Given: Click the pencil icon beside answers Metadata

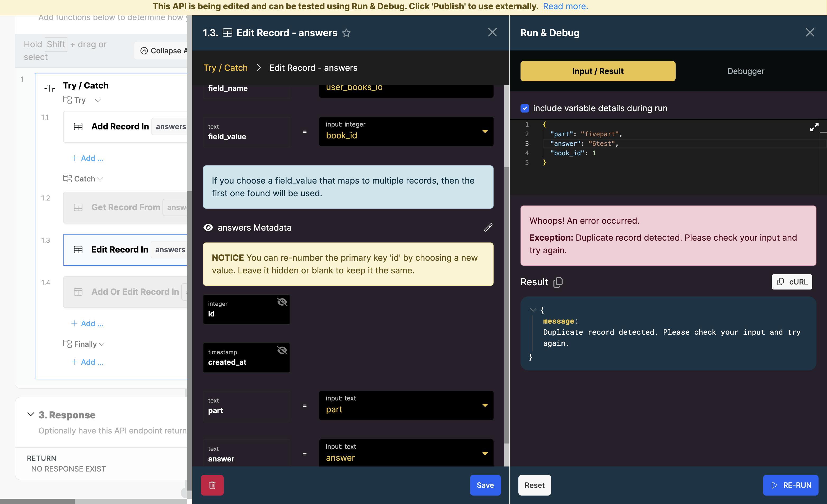Looking at the screenshot, I should click(x=488, y=227).
